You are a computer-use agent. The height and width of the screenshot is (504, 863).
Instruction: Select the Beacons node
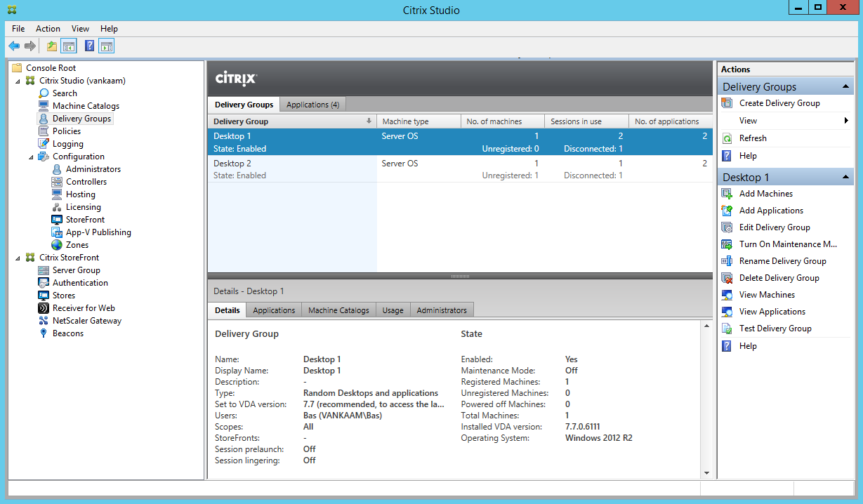click(68, 333)
